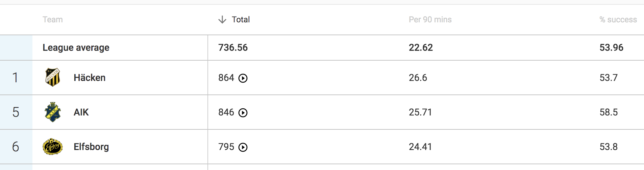The image size is (644, 170).
Task: Click the Häcken club crest
Action: point(53,78)
